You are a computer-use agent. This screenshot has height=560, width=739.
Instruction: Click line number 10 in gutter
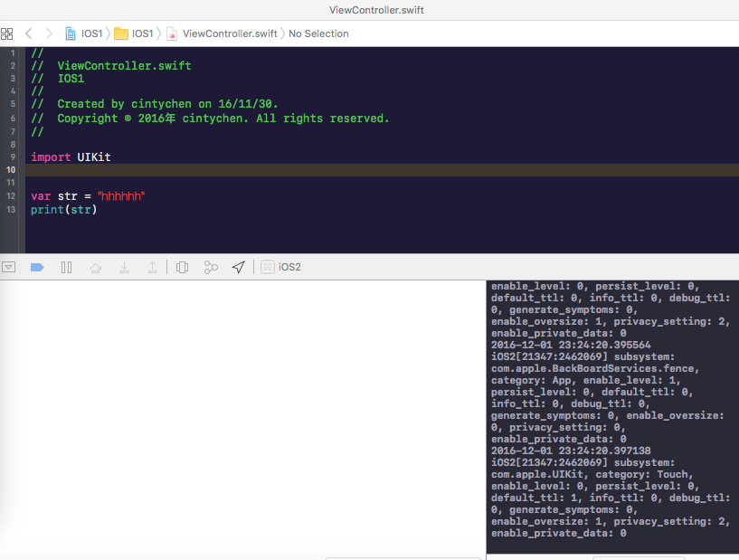tap(11, 170)
